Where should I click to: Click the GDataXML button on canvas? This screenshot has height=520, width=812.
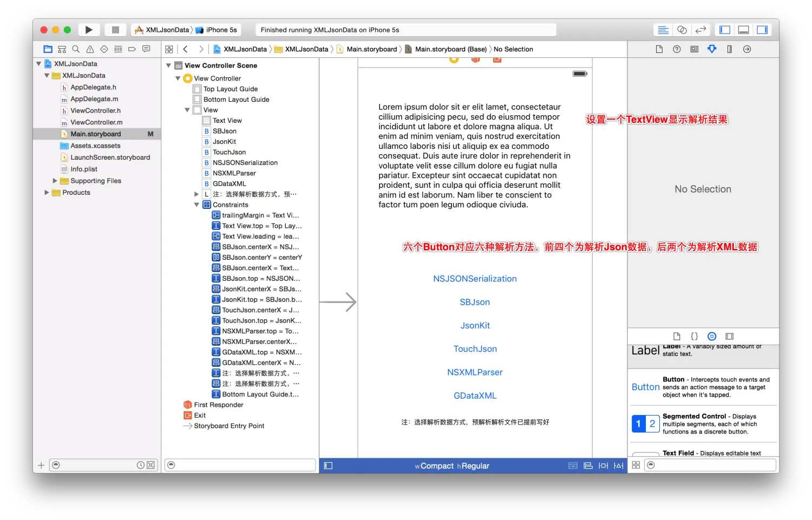coord(475,396)
